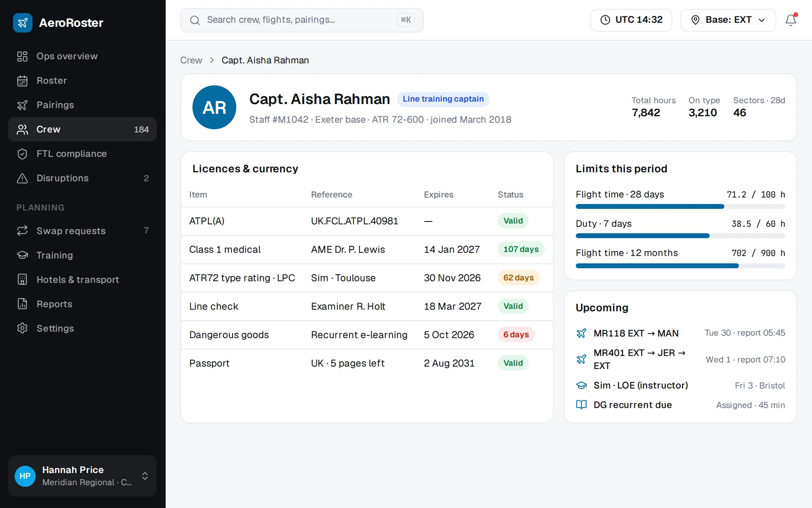Click the FTL compliance shield icon
Viewport: 812px width, 508px height.
click(22, 154)
